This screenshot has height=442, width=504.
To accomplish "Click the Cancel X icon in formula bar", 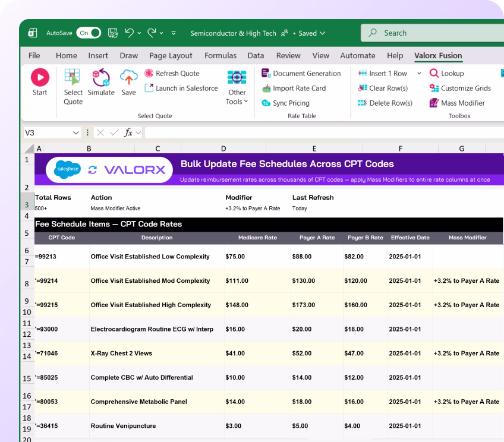I will pos(100,132).
